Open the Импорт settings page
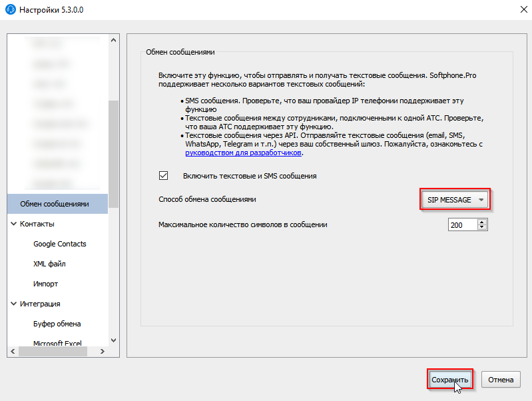 pos(45,284)
